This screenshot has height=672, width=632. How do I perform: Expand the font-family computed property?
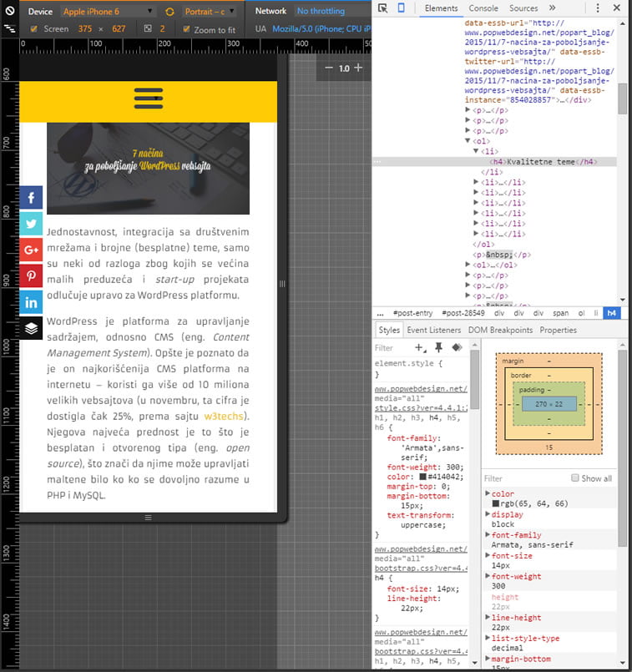pyautogui.click(x=488, y=534)
